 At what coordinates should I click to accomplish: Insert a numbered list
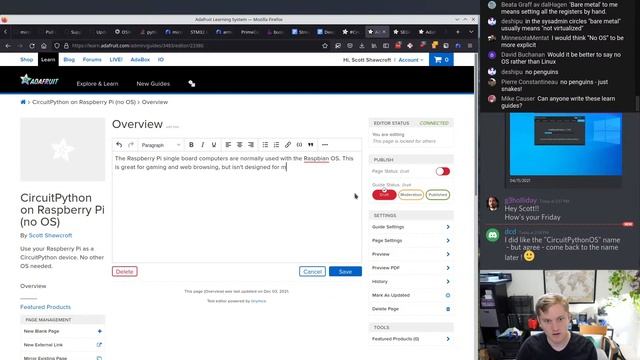pos(276,145)
